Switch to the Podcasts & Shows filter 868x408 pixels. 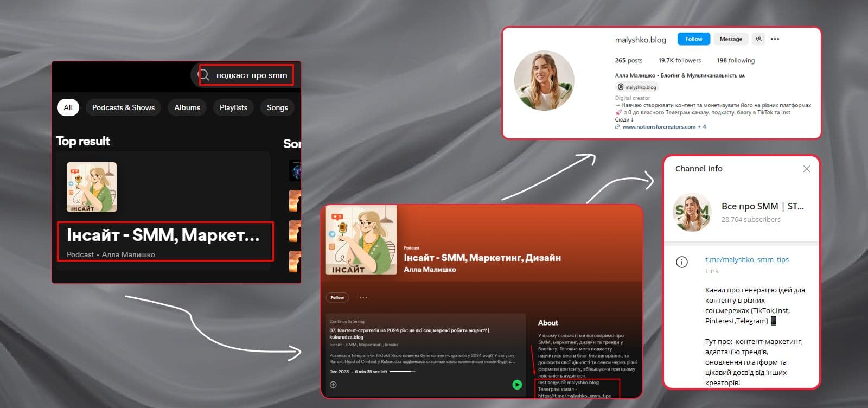click(123, 107)
